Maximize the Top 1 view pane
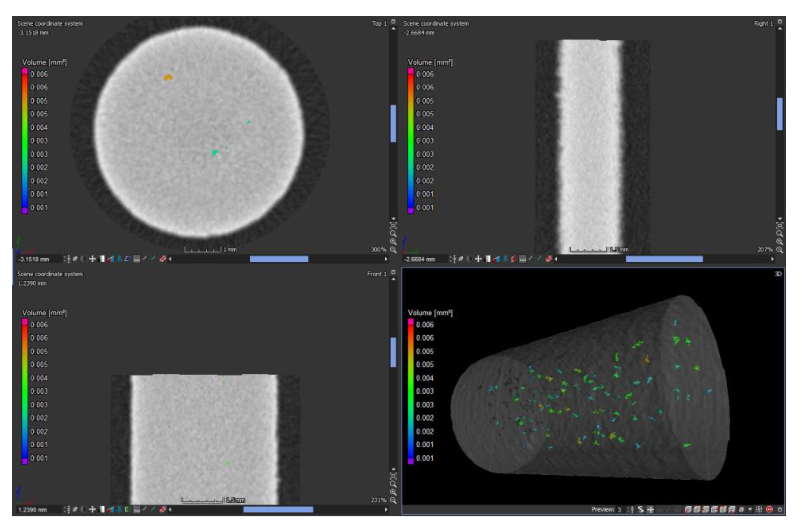 pyautogui.click(x=393, y=21)
